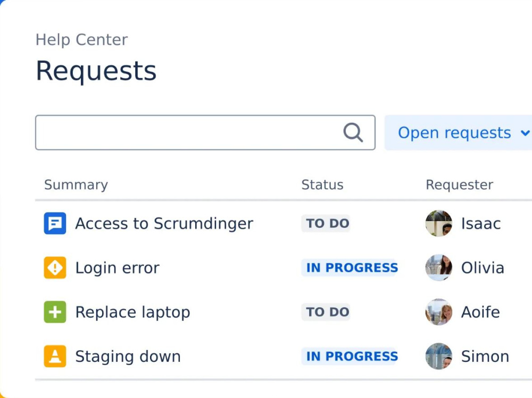The height and width of the screenshot is (398, 532).
Task: Click the IN PROGRESS lozenge on Login error
Action: point(350,268)
